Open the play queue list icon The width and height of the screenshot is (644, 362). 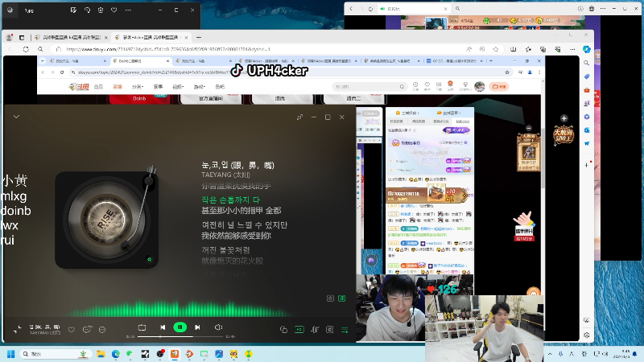[x=345, y=330]
